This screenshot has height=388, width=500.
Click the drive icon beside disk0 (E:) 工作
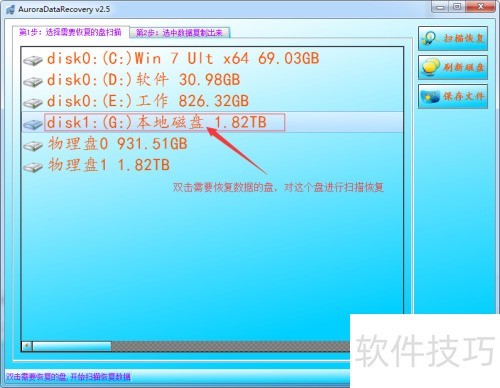33,103
